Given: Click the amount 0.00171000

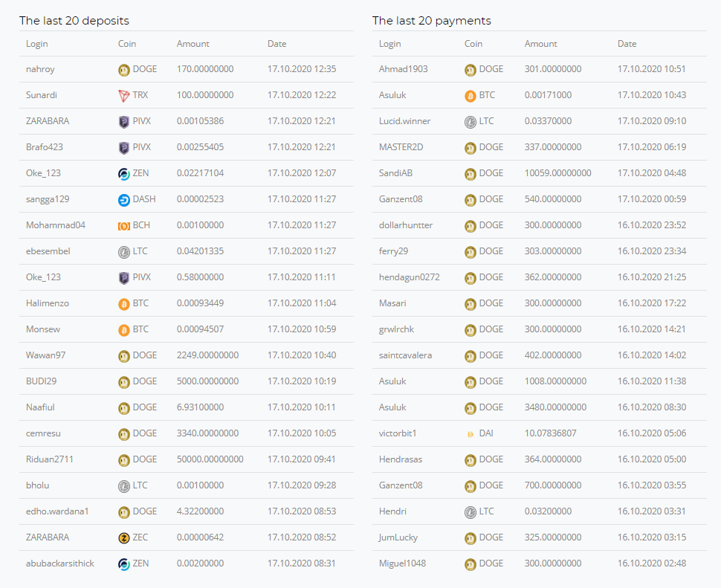Looking at the screenshot, I should (x=548, y=95).
